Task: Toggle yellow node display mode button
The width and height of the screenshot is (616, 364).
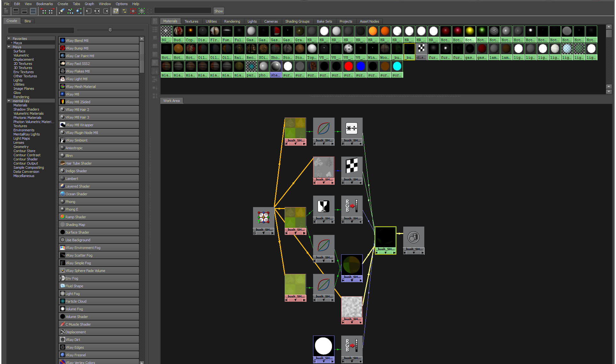Action: click(116, 11)
